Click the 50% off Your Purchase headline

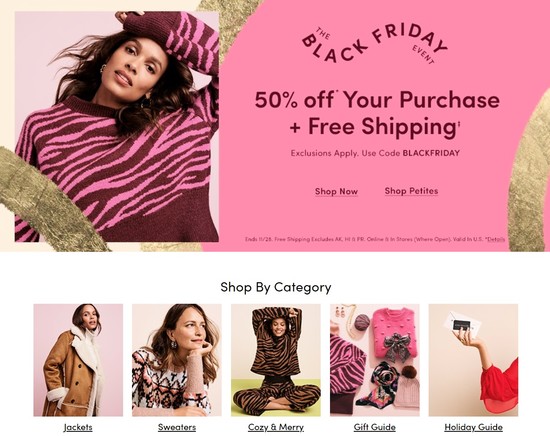[377, 100]
